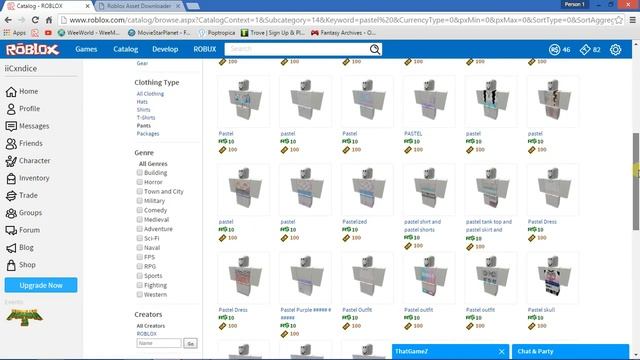Open the PASTEL item thumbnail
The image size is (640, 360).
pos(429,102)
